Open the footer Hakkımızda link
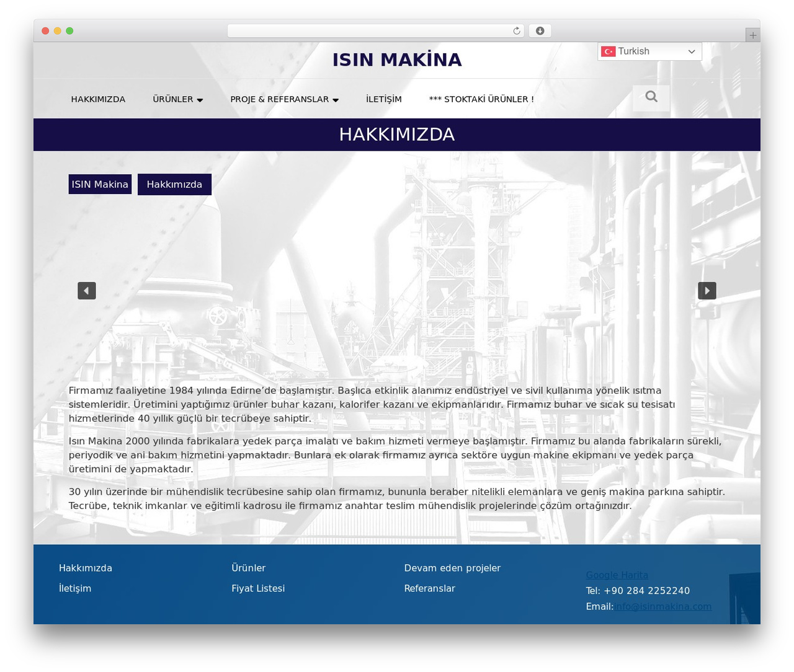The image size is (794, 672). 86,568
